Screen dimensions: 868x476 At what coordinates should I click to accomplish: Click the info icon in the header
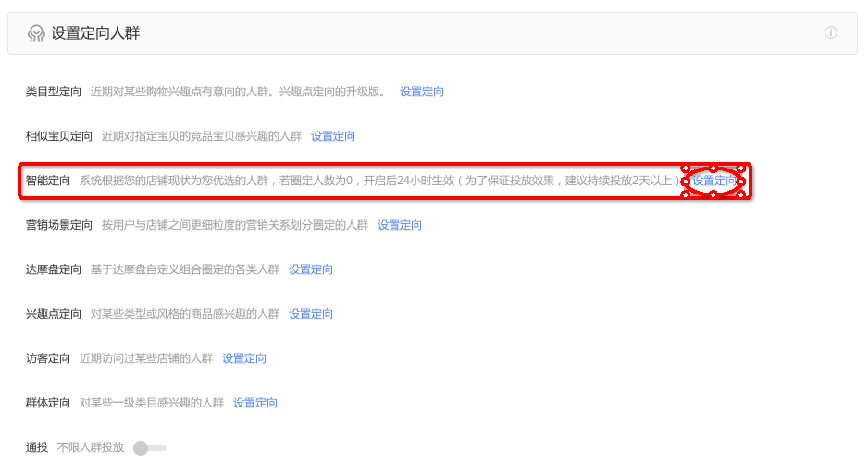(x=830, y=33)
